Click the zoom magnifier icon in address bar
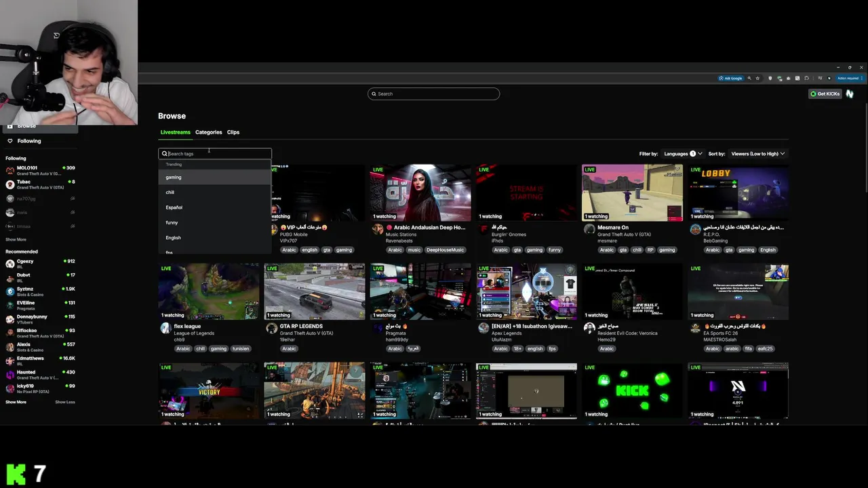This screenshot has width=868, height=488. point(750,78)
